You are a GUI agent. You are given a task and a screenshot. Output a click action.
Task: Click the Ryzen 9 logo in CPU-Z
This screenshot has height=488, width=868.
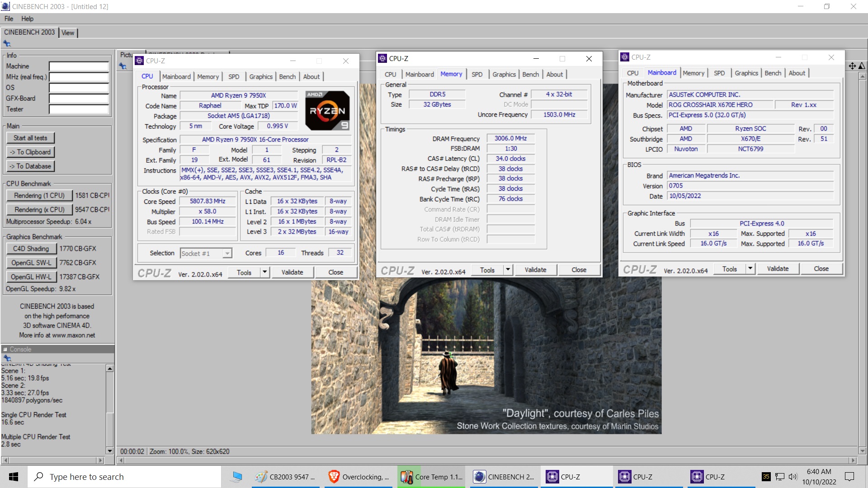328,111
